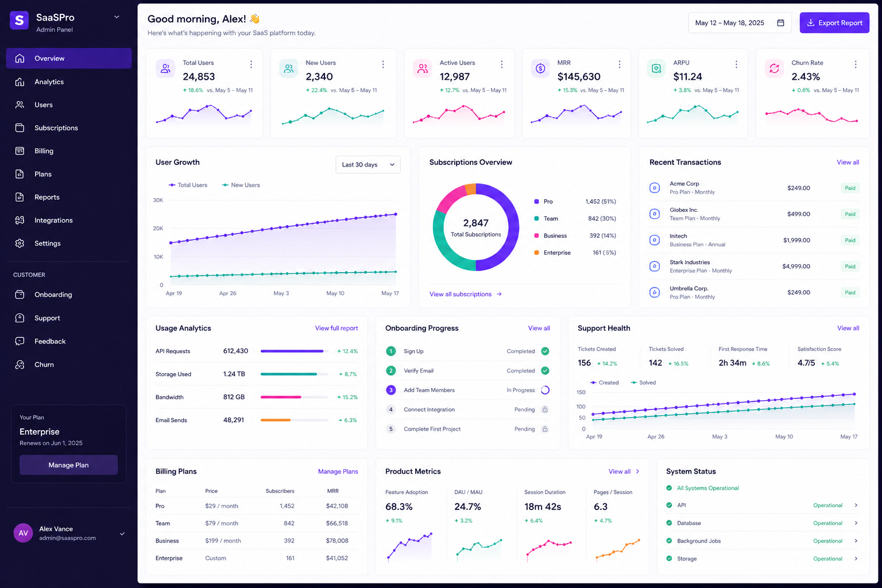Expand the SaaSPro workspace switcher chevron
The width and height of the screenshot is (882, 588).
pyautogui.click(x=117, y=17)
